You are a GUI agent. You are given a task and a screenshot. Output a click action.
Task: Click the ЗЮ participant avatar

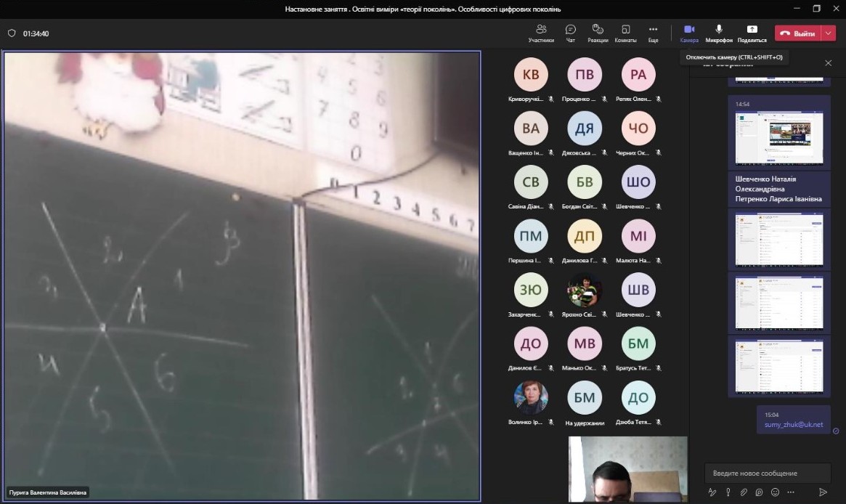[x=531, y=290]
